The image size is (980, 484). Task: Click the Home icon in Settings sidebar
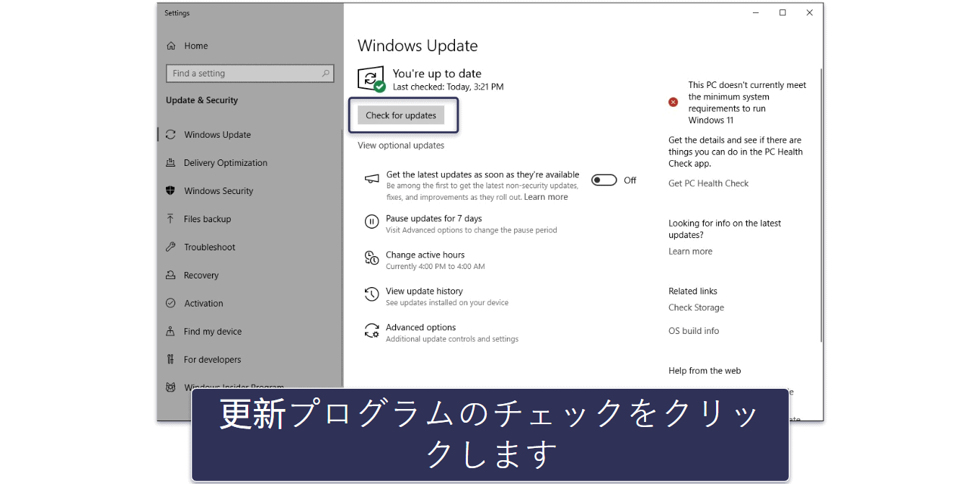click(x=171, y=45)
